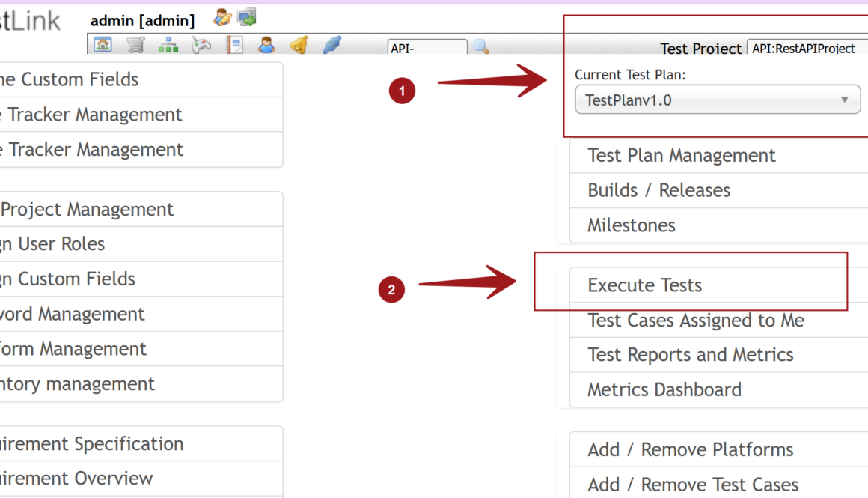Go to the Home desktop icon
Screen dimensions: 868x498
[103, 46]
